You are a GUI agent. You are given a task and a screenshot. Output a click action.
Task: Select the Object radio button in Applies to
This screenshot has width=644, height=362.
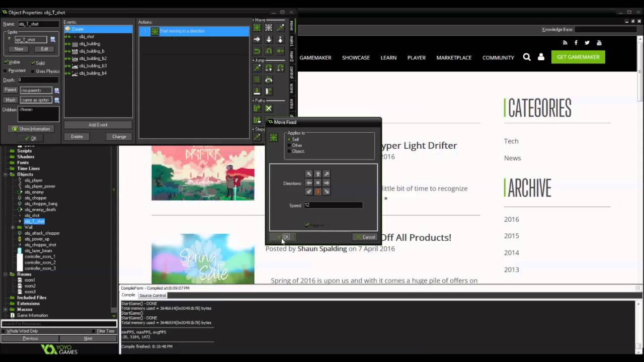[289, 151]
